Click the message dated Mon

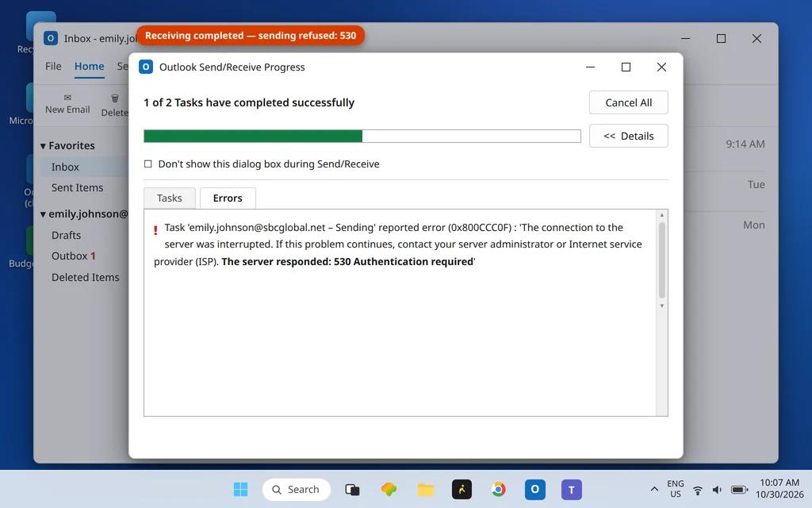[754, 225]
